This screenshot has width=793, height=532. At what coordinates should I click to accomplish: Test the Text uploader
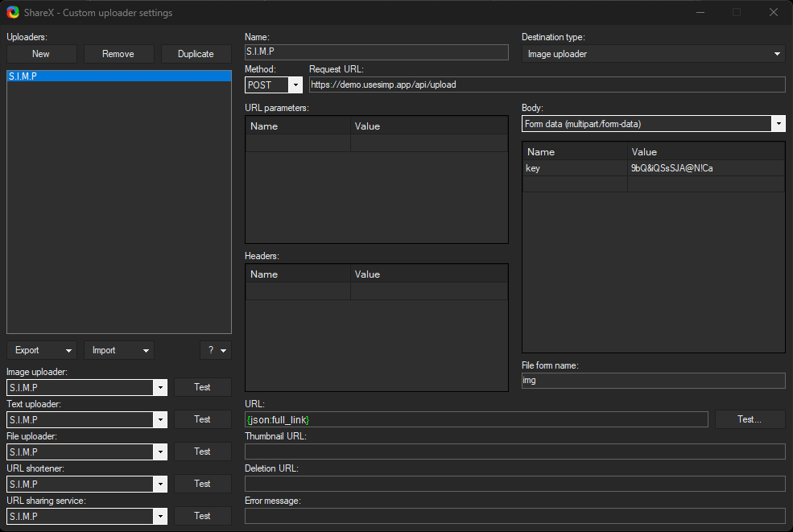(x=202, y=419)
